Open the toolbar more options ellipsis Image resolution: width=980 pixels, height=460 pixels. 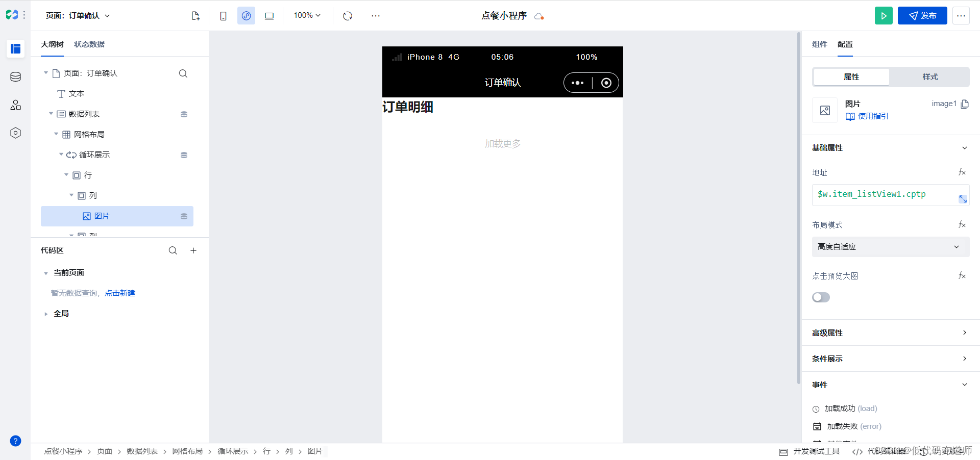click(376, 16)
